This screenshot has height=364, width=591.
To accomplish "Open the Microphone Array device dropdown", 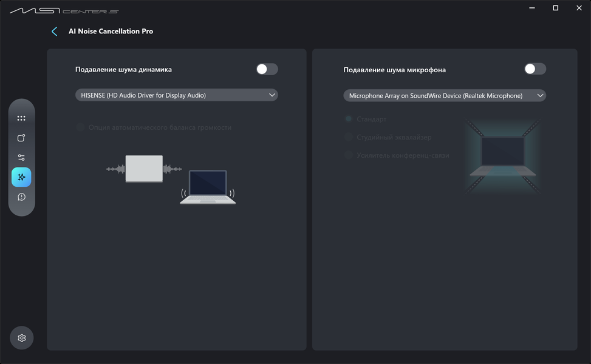I will (x=445, y=96).
